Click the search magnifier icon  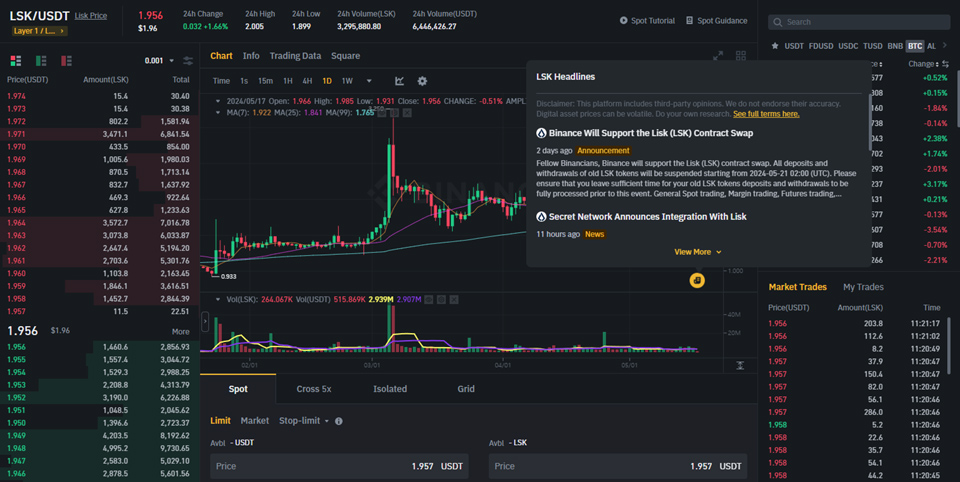pyautogui.click(x=778, y=22)
